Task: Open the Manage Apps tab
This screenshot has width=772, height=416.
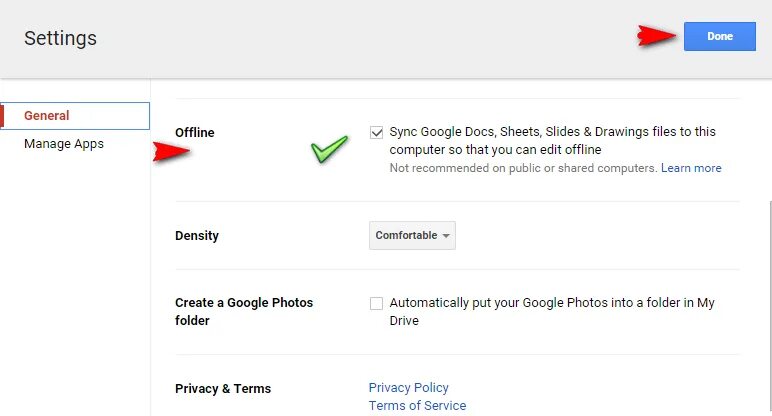Action: (64, 144)
